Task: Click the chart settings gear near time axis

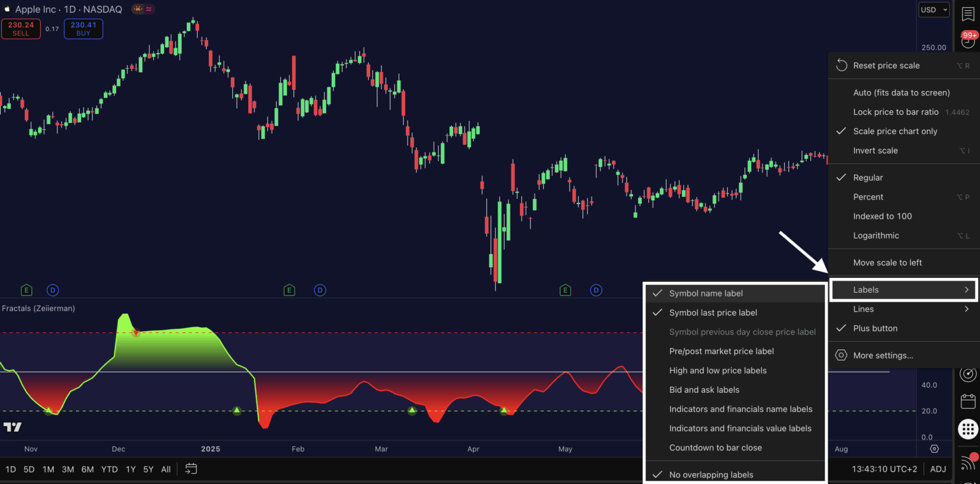Action: [x=934, y=449]
